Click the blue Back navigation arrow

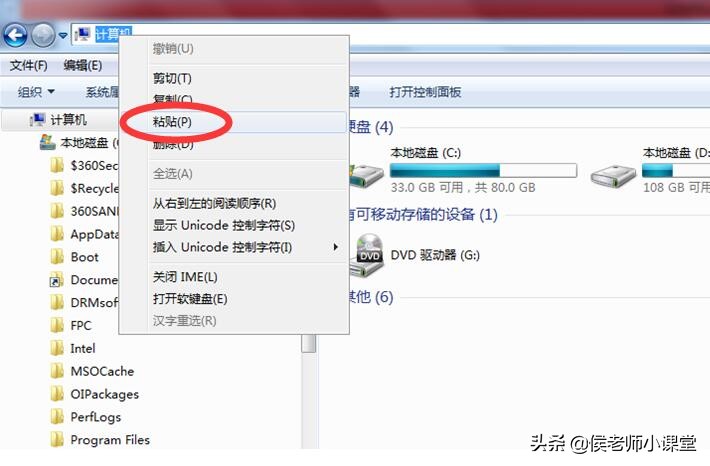[x=15, y=35]
